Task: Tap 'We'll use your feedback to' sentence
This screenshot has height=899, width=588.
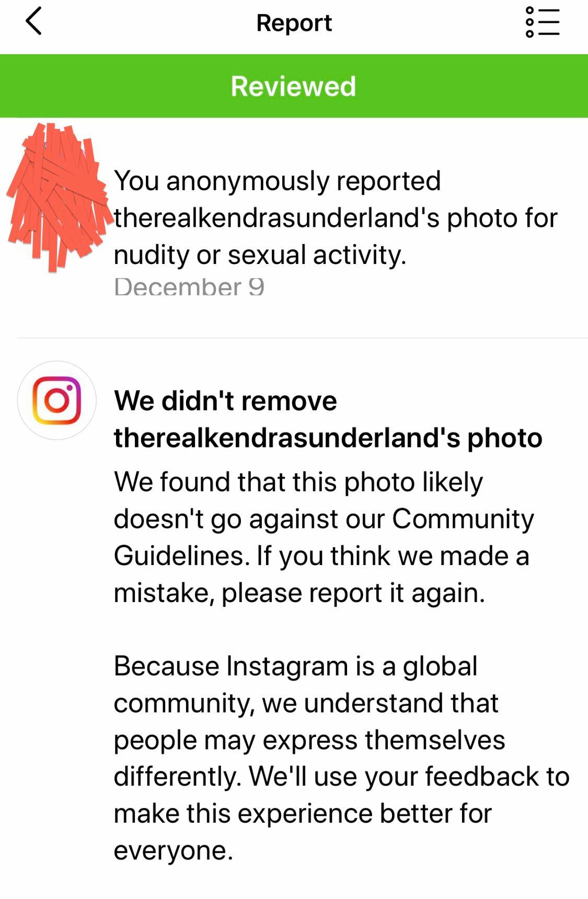Action: click(409, 776)
